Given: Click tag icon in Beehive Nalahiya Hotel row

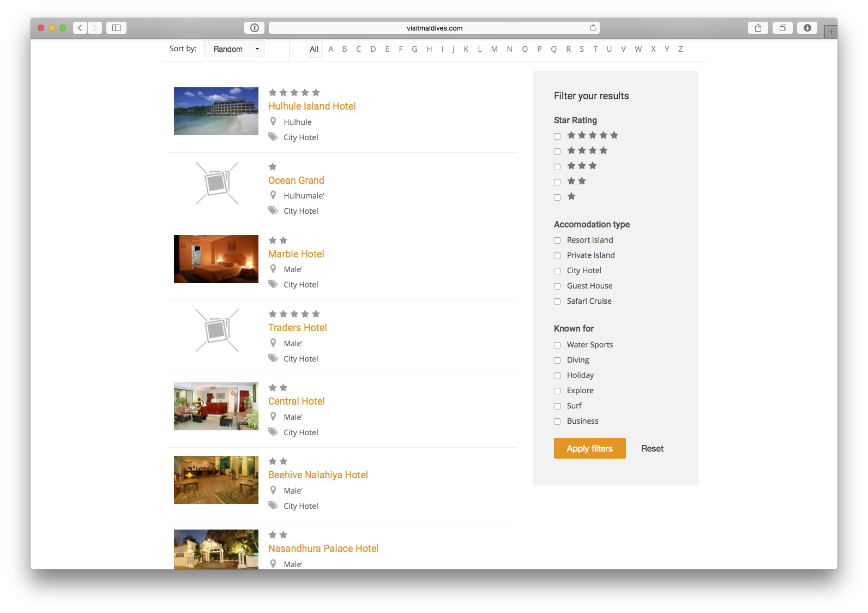Looking at the screenshot, I should pos(273,506).
